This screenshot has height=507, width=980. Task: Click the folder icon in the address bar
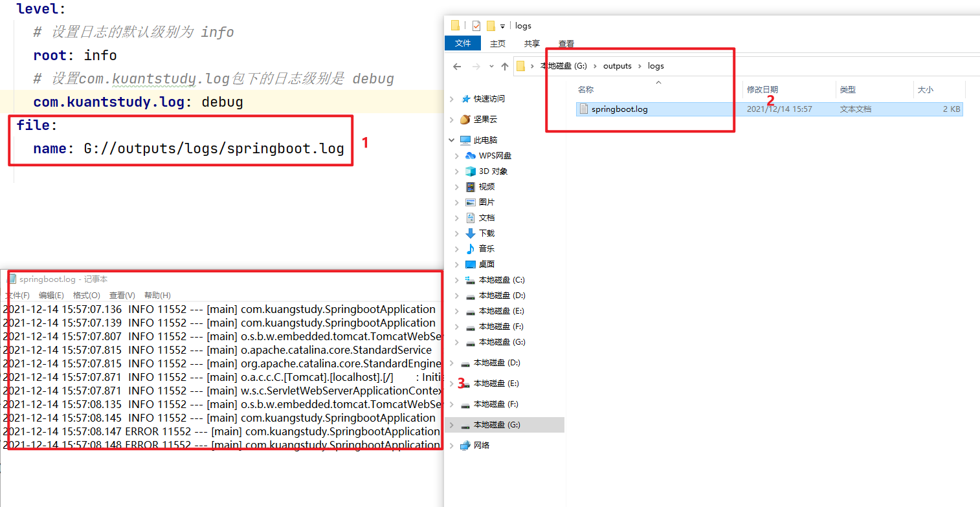[521, 66]
